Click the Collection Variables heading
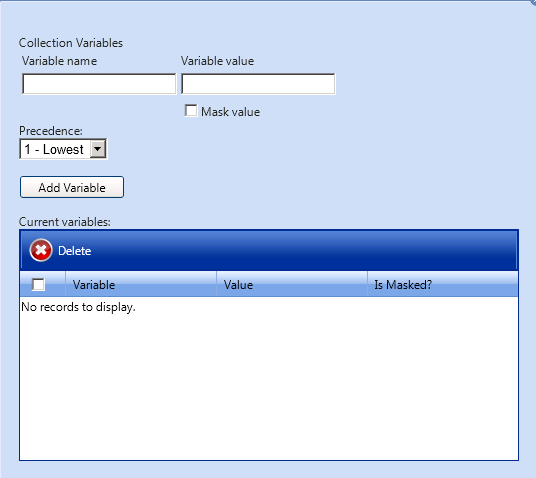This screenshot has width=536, height=478. 71,43
